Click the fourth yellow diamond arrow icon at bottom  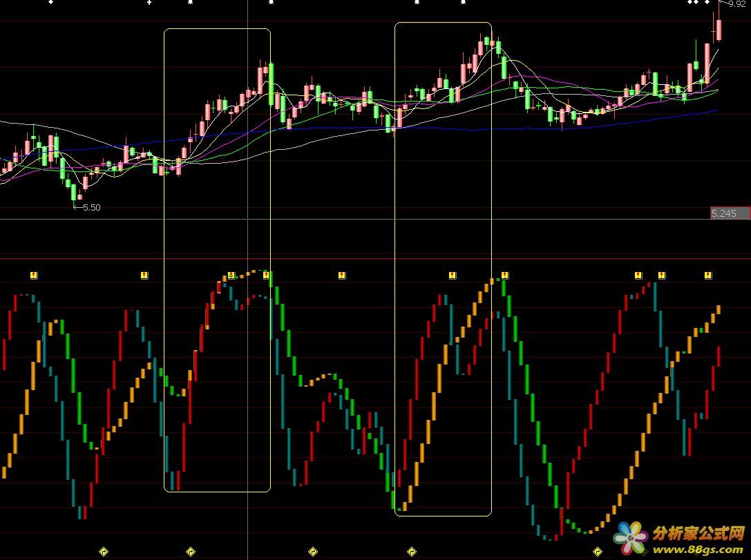point(411,552)
